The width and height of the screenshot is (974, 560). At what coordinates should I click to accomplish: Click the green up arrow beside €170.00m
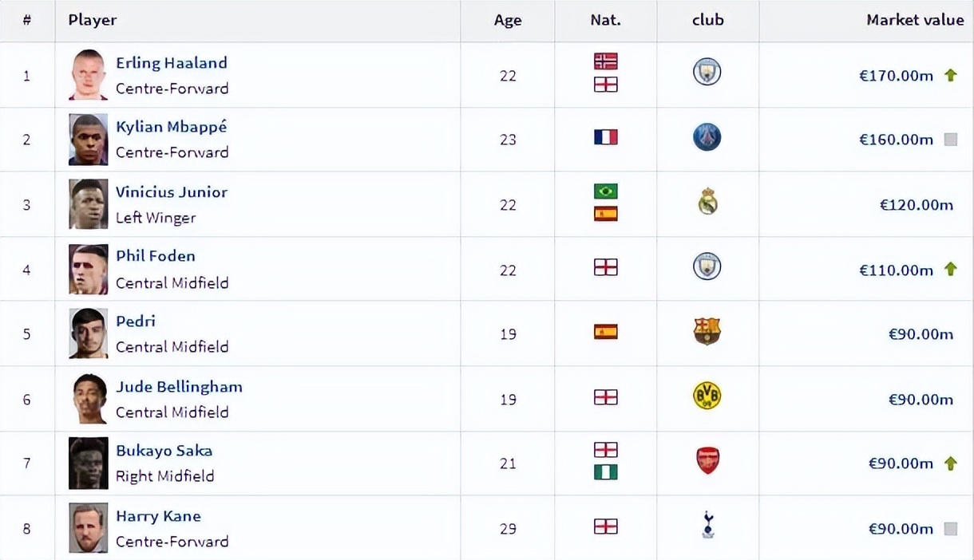click(x=950, y=76)
